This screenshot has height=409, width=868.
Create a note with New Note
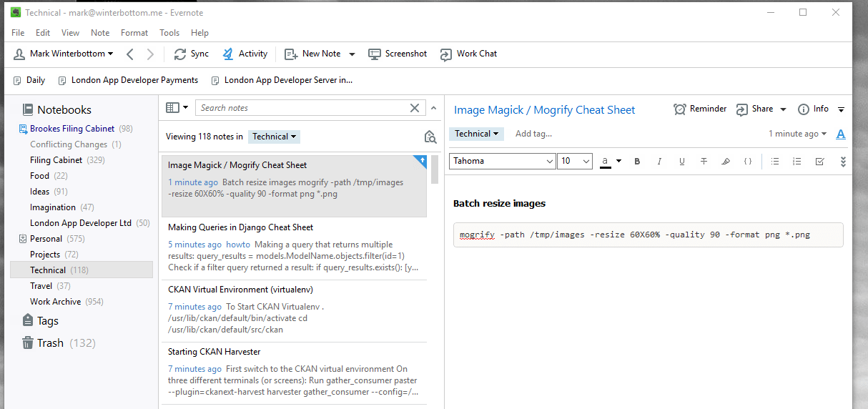coord(312,54)
